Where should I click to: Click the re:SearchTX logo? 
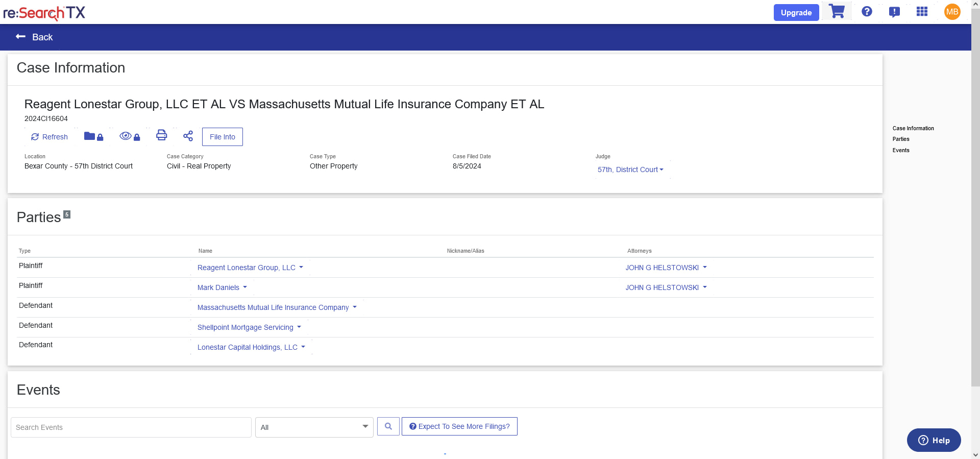(44, 12)
